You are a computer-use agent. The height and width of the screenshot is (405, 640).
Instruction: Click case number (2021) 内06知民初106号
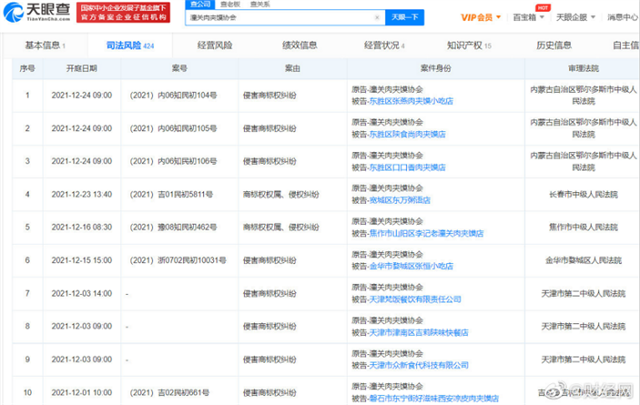173,161
